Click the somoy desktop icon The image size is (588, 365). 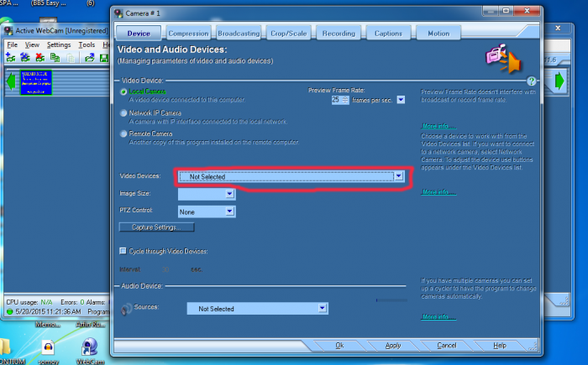48,347
